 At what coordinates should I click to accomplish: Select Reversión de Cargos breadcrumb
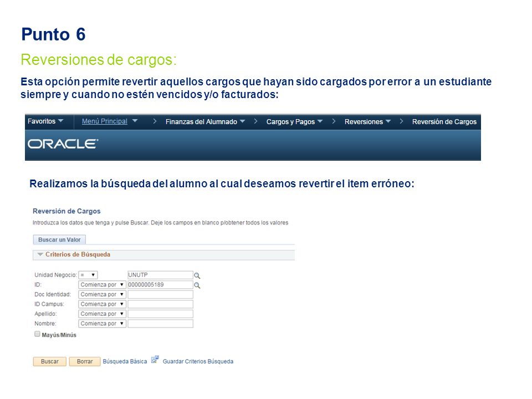point(444,121)
